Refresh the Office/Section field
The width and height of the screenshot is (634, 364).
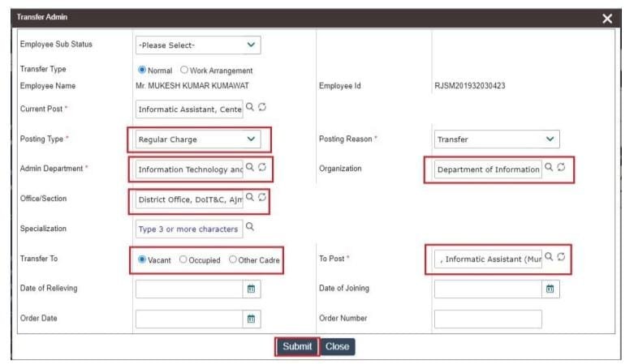(x=262, y=197)
